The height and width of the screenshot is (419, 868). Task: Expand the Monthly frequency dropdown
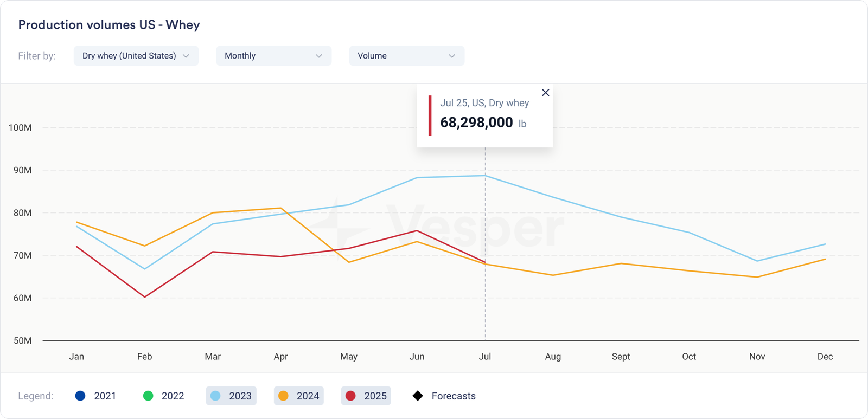273,56
